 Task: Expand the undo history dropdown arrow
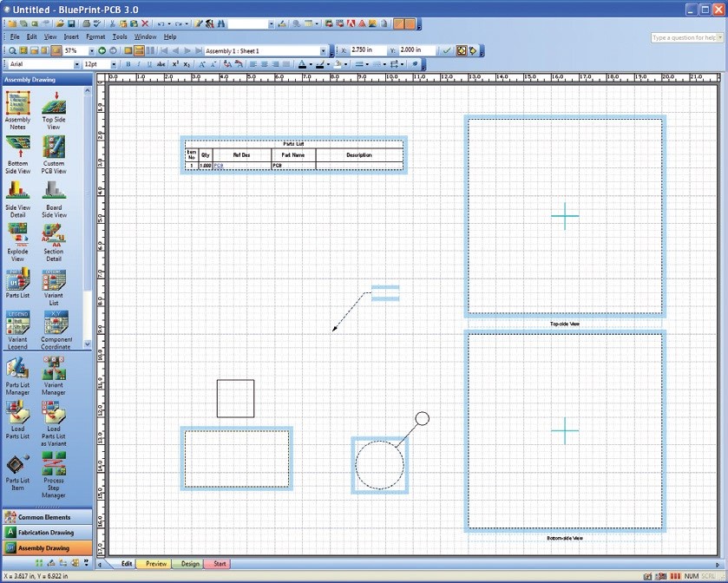point(169,23)
